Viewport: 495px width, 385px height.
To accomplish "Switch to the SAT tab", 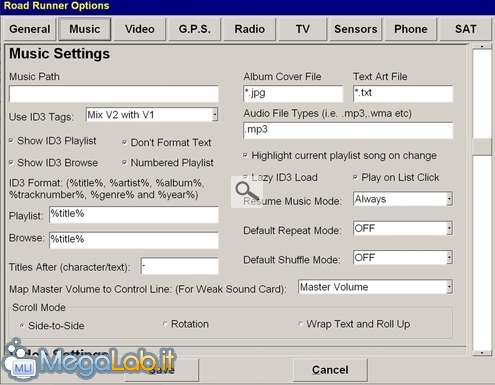I will click(x=466, y=29).
